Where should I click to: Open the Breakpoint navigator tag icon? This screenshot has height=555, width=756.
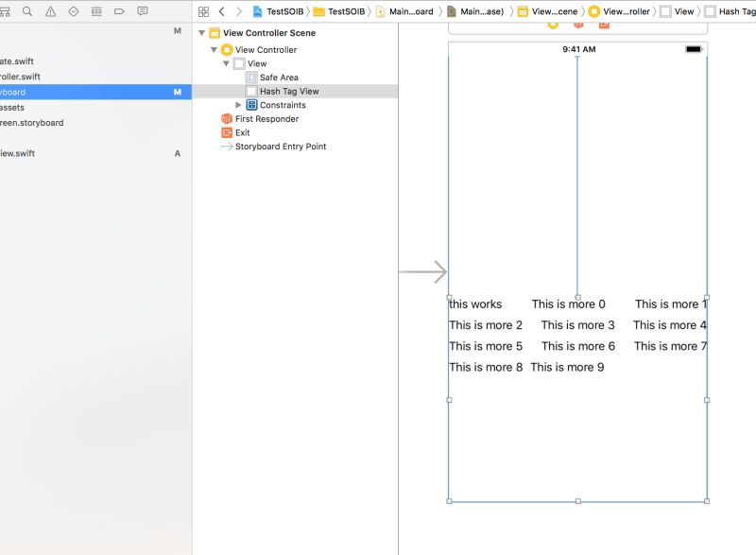tap(120, 11)
